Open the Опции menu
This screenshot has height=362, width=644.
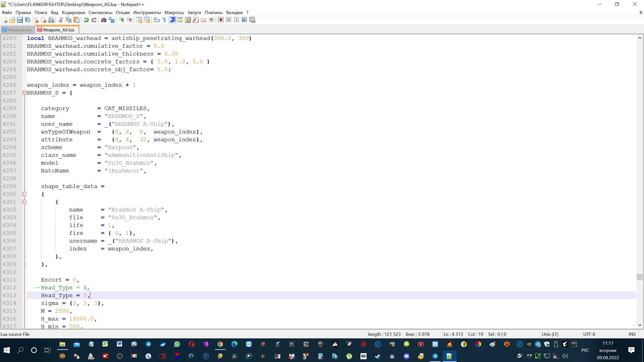point(123,13)
